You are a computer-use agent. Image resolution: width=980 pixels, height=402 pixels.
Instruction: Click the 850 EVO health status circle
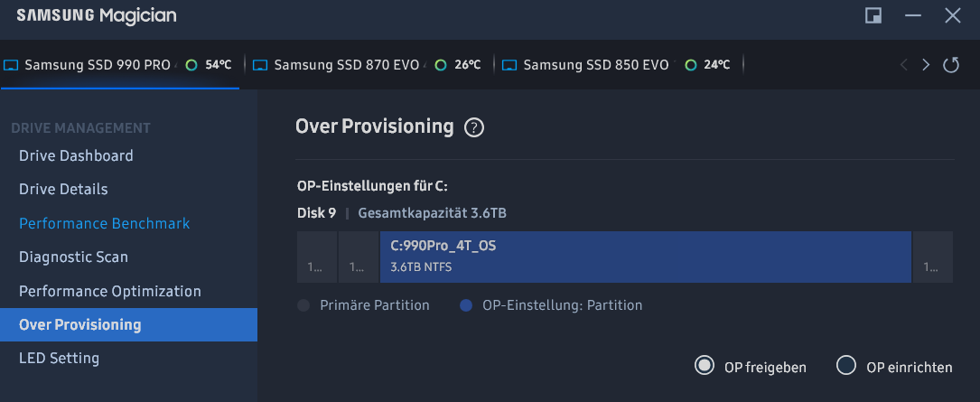pyautogui.click(x=691, y=65)
